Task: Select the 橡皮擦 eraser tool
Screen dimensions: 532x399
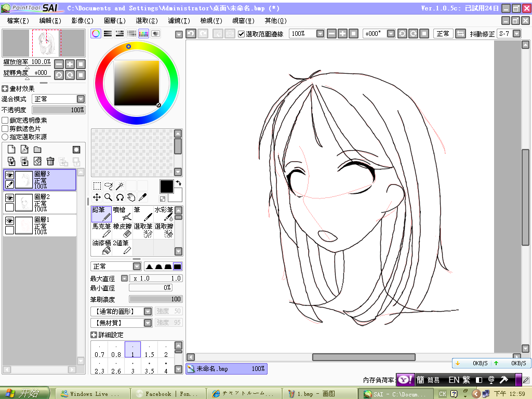Action: tap(122, 230)
